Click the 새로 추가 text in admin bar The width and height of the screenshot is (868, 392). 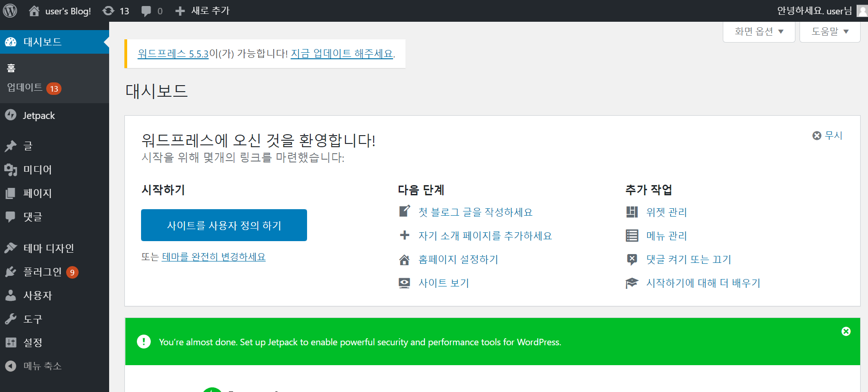[x=210, y=11]
